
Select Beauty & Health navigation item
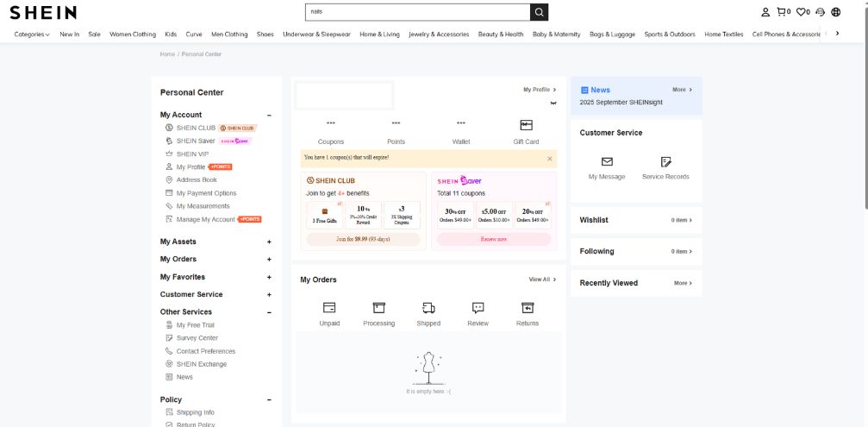501,35
